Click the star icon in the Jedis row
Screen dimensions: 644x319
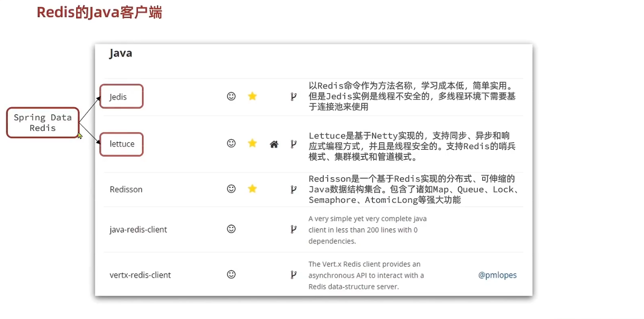[252, 96]
